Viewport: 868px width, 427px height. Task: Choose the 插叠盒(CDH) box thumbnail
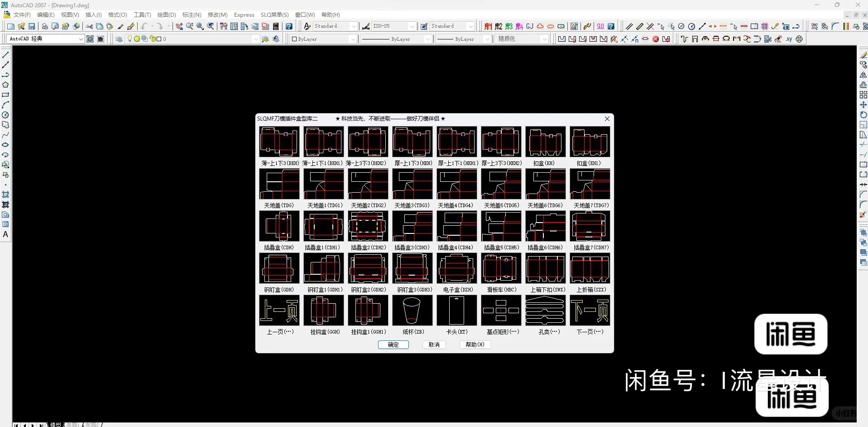pos(279,226)
